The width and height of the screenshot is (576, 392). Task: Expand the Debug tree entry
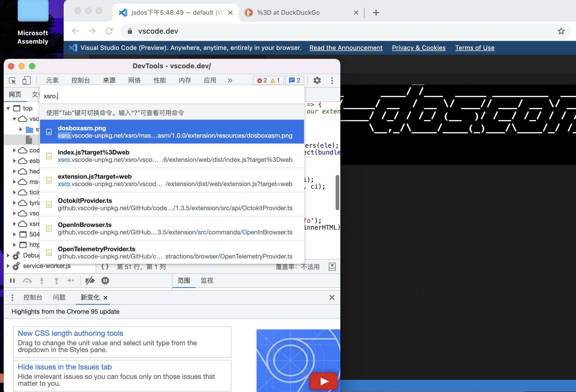pyautogui.click(x=7, y=255)
